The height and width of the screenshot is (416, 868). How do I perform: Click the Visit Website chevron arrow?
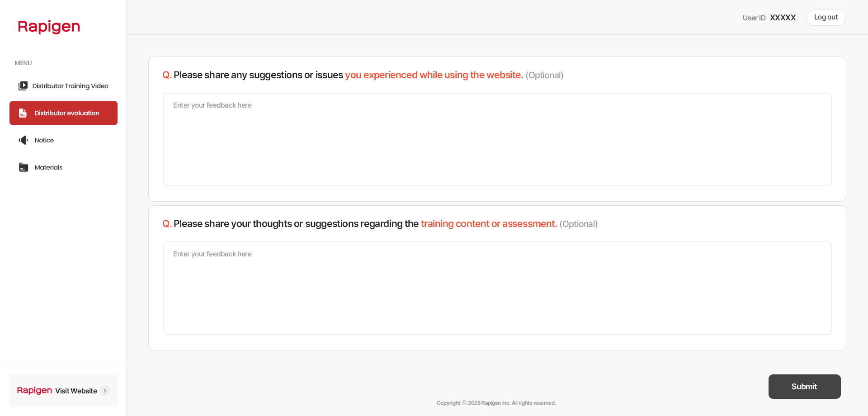(105, 391)
